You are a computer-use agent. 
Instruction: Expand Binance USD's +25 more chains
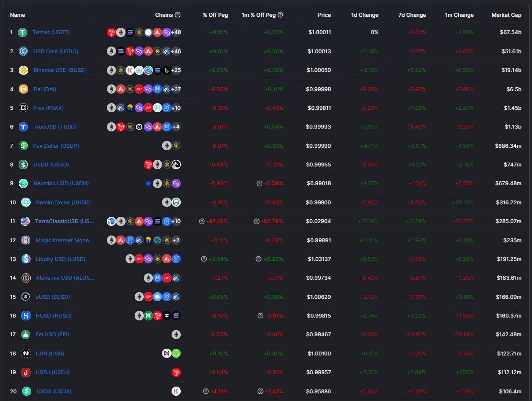coord(176,70)
